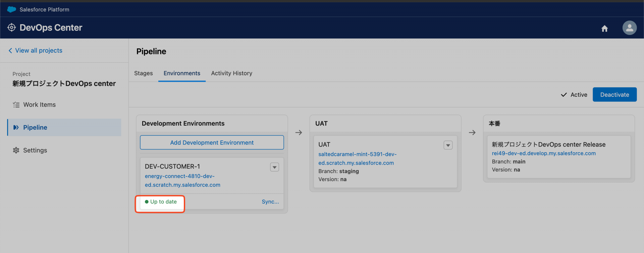Click the 本番 stage heading
644x253 pixels.
click(x=494, y=123)
